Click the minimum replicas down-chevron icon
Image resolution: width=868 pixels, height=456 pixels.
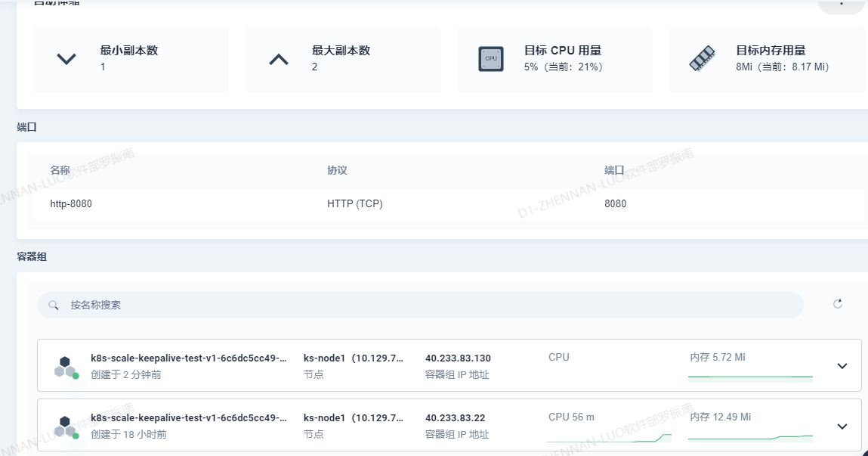67,59
